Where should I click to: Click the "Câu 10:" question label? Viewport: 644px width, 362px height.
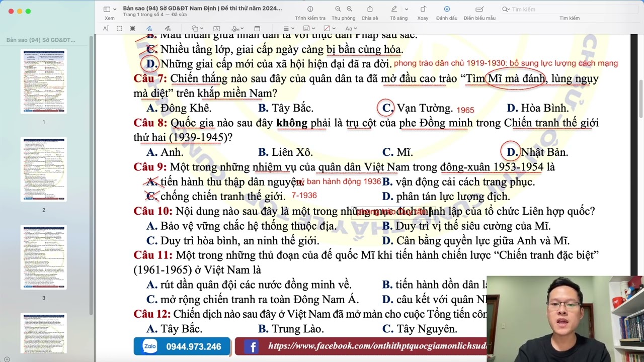(x=153, y=212)
